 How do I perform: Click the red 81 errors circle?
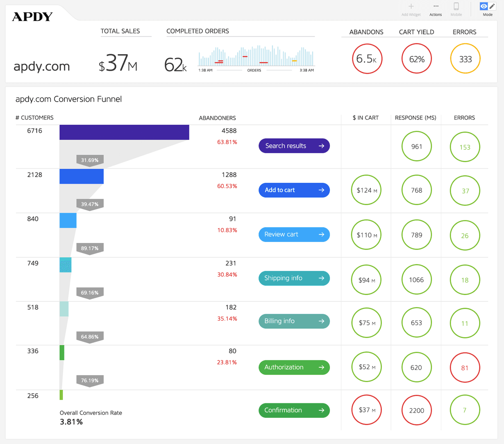(465, 368)
